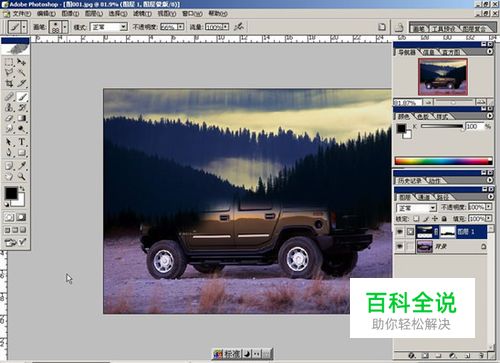500x363 pixels.
Task: Click the color spectrum ramp bar
Action: 443,161
